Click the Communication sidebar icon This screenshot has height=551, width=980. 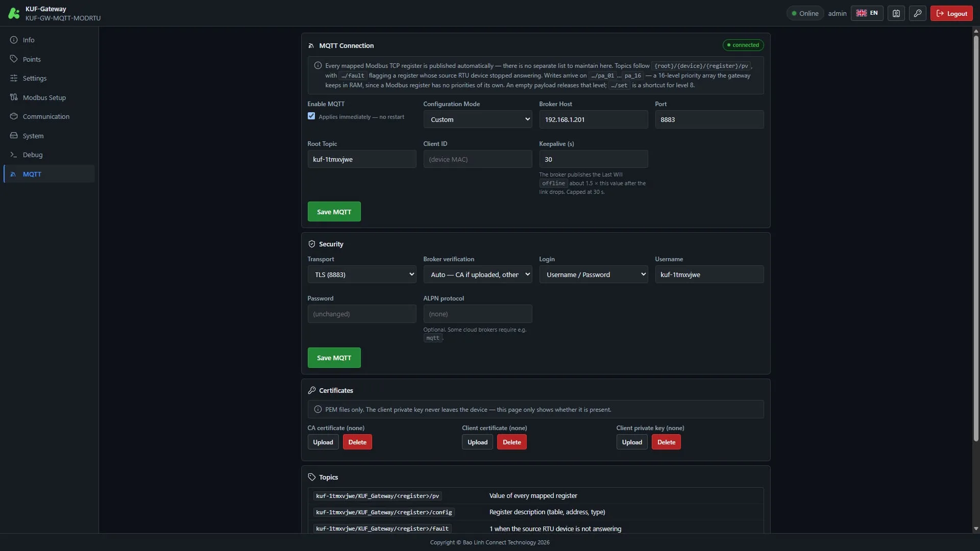[x=14, y=116]
